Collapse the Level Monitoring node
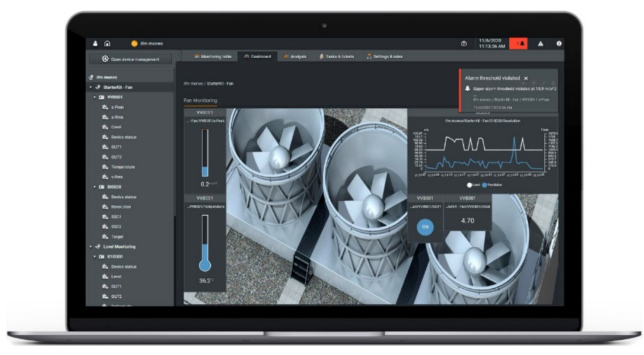Screen dimensions: 644x355 pyautogui.click(x=91, y=247)
